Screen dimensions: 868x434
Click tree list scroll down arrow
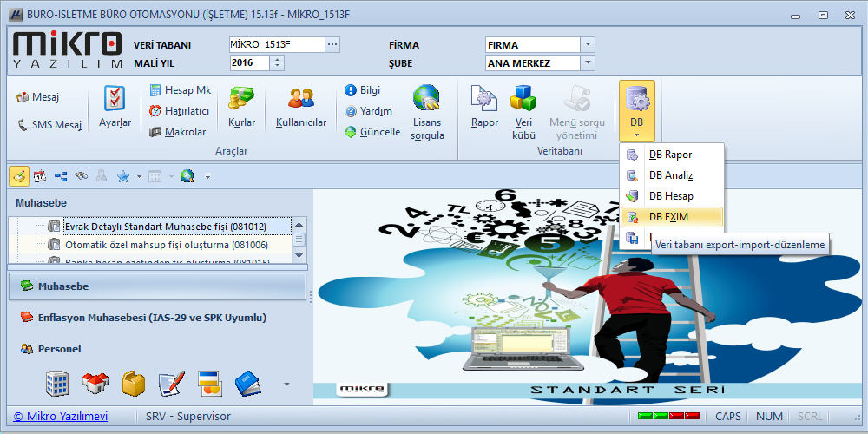click(299, 255)
